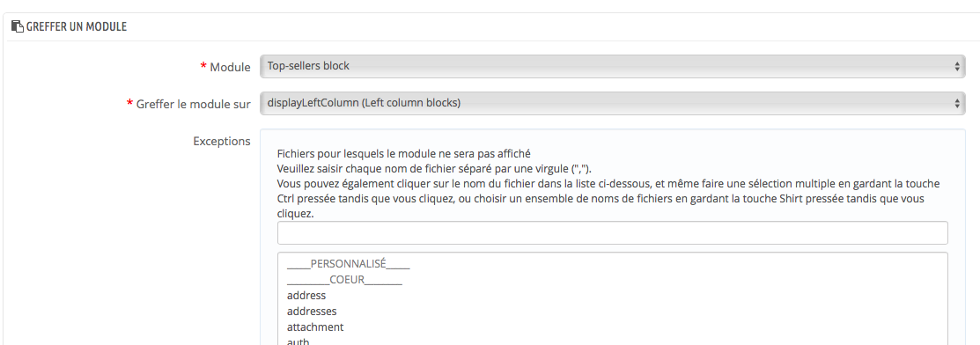Click the Greffer le module sur label
This screenshot has width=980, height=345.
coord(193,104)
